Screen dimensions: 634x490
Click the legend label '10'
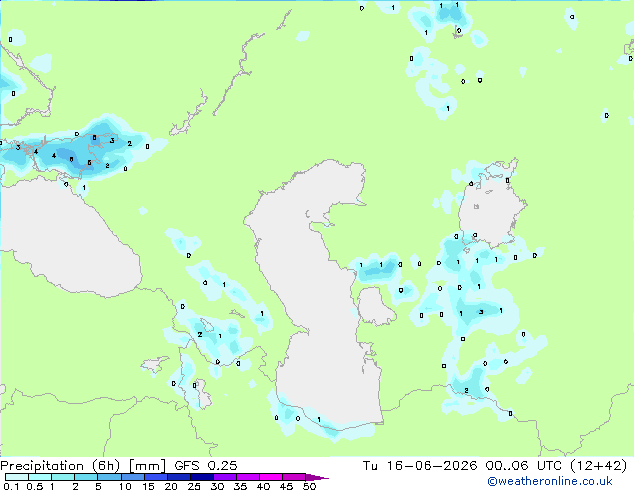click(125, 486)
